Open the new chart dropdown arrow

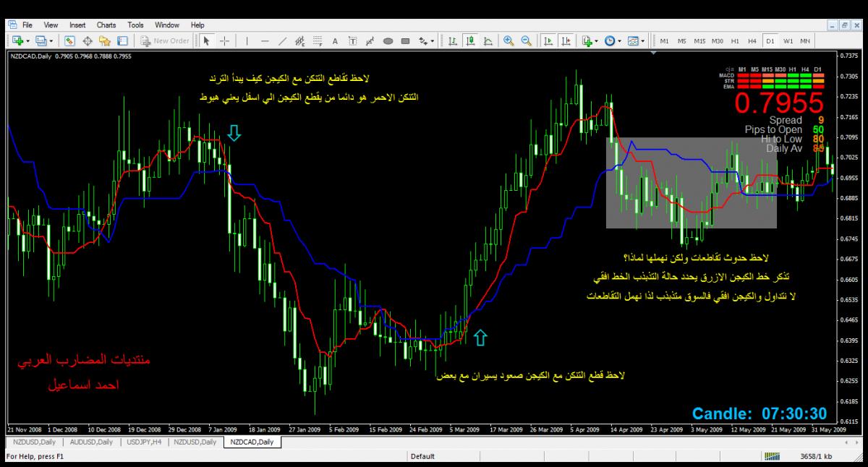click(26, 41)
